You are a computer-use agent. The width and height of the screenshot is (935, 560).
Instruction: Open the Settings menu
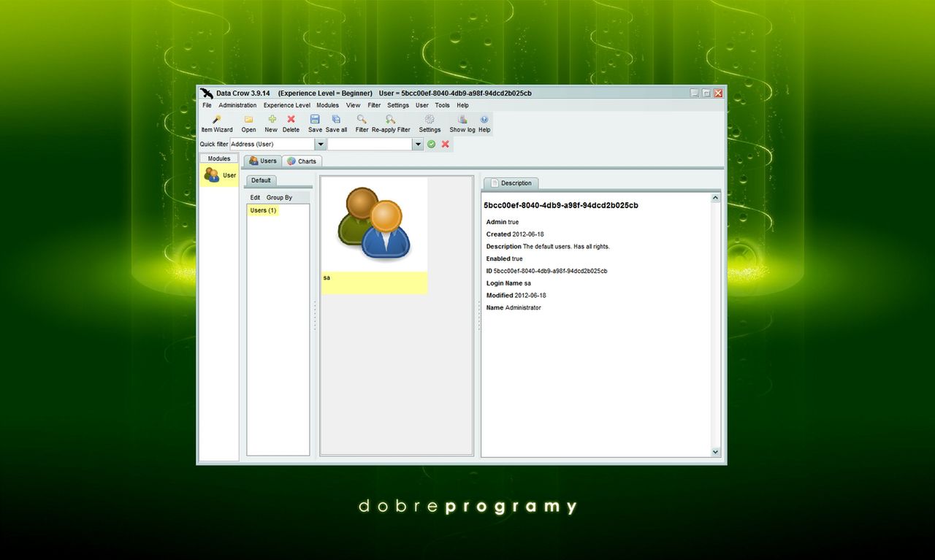click(398, 105)
